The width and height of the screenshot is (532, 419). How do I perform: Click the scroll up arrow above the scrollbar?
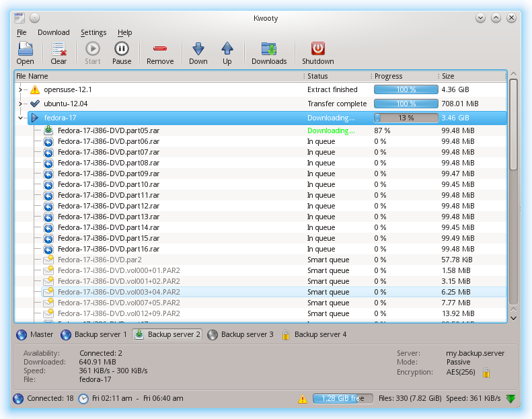[x=513, y=74]
